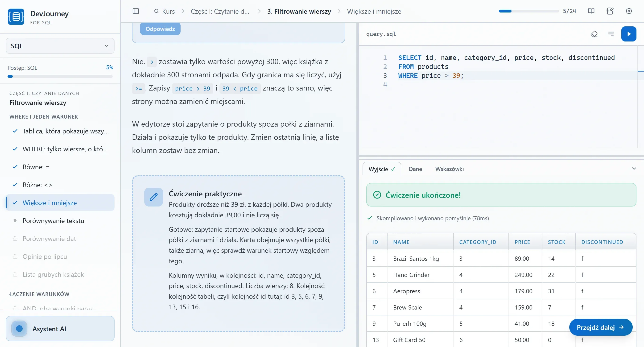Click the checkmark beside Różne: <>
The width and height of the screenshot is (644, 347).
tap(15, 185)
